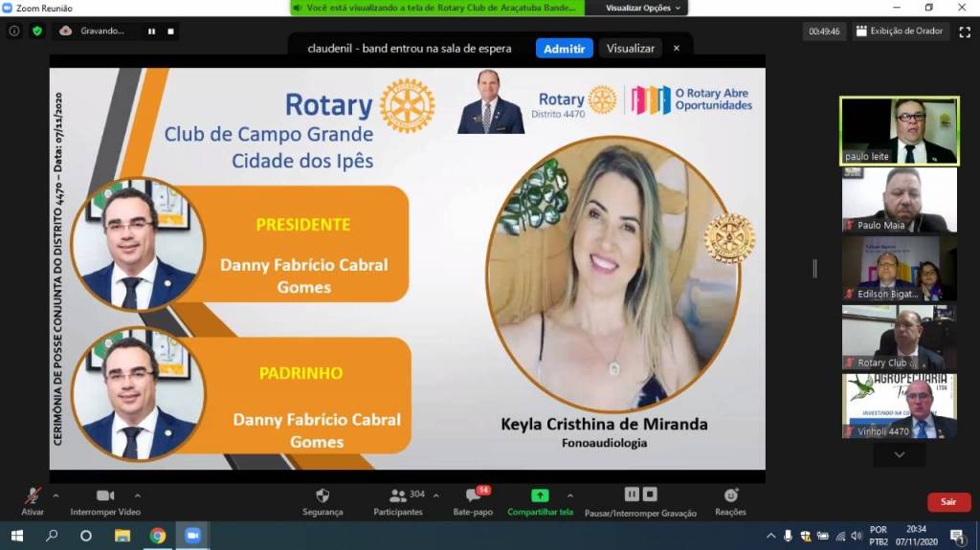Expand video options arrow next to Interromper Vídeo

pyautogui.click(x=138, y=495)
